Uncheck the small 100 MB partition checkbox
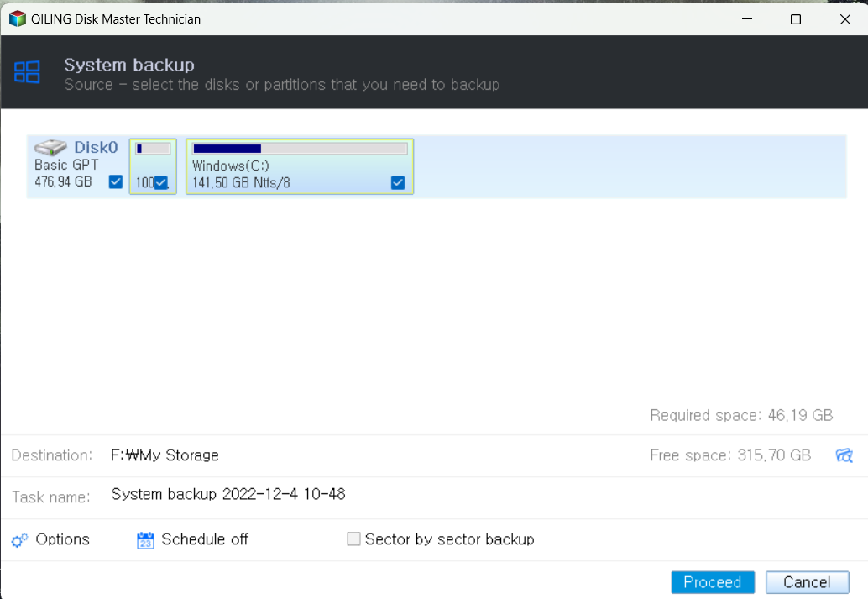868x599 pixels. [160, 183]
